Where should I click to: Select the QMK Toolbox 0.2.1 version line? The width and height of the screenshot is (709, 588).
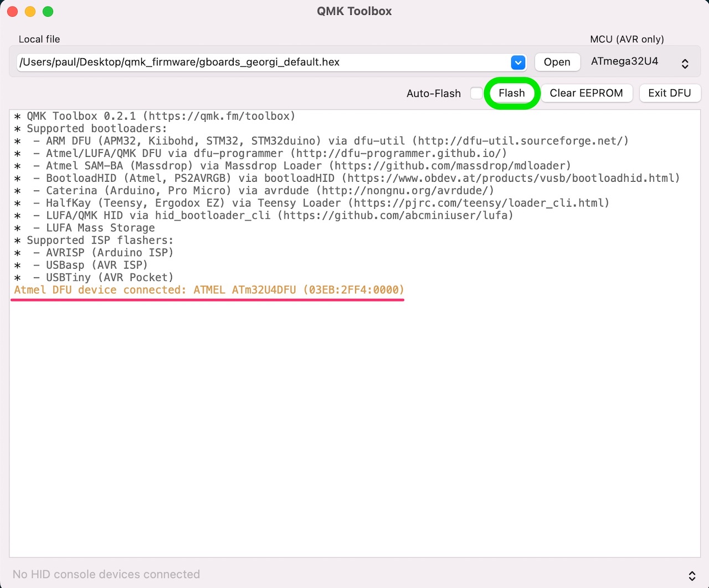click(155, 116)
